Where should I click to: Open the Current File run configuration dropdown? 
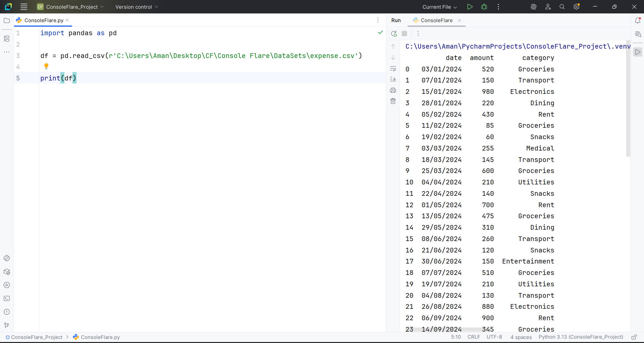[x=439, y=7]
